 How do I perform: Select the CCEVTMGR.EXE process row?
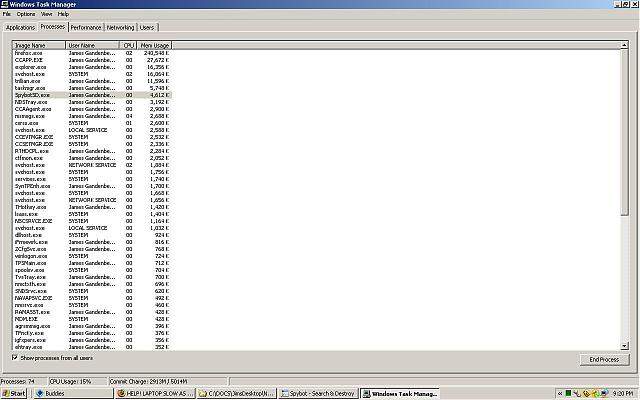click(92, 137)
